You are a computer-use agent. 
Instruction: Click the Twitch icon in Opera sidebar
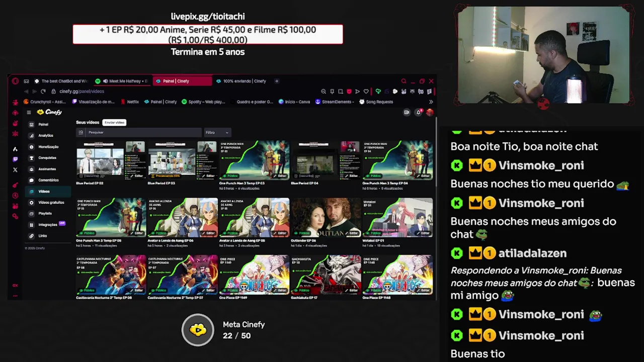tap(15, 159)
